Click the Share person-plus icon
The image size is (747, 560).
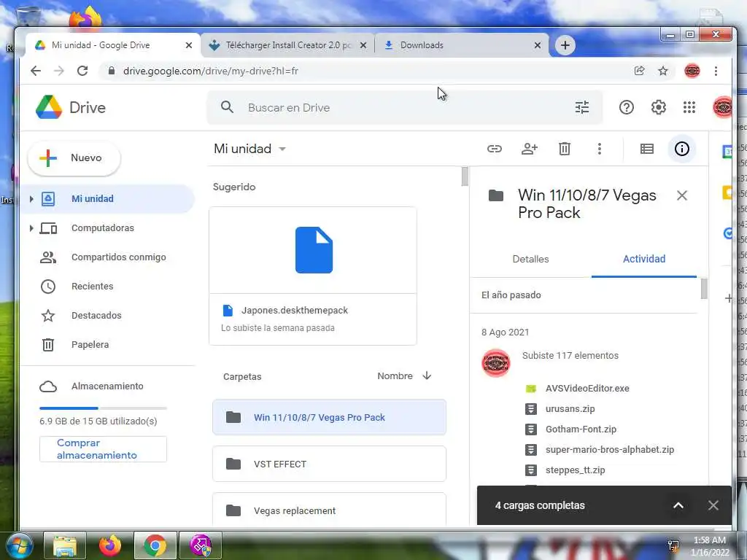(530, 149)
